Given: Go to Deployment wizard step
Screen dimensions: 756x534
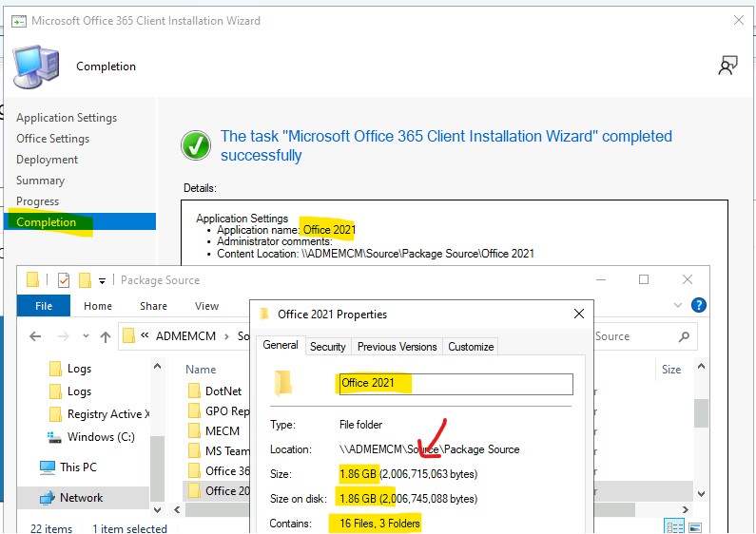Looking at the screenshot, I should 47,160.
